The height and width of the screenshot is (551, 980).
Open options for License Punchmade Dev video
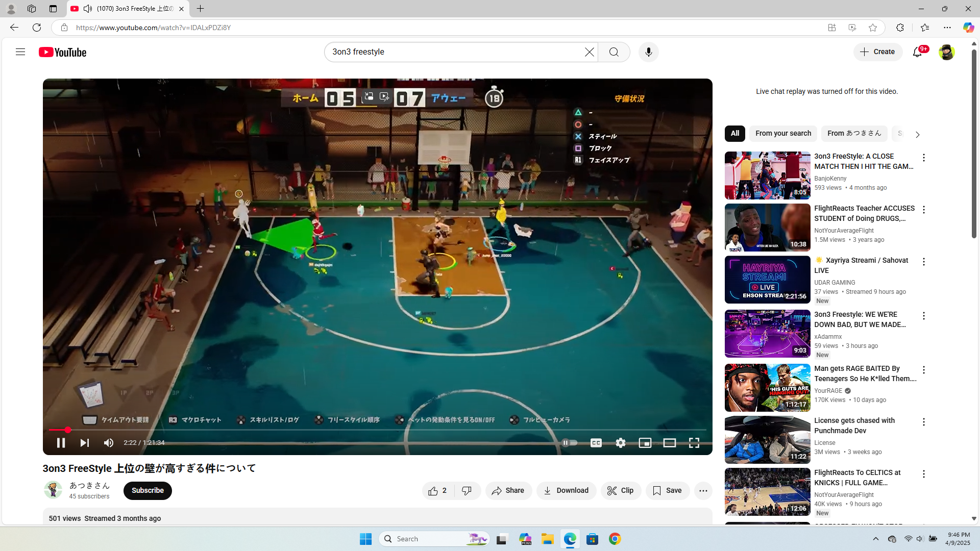point(923,422)
